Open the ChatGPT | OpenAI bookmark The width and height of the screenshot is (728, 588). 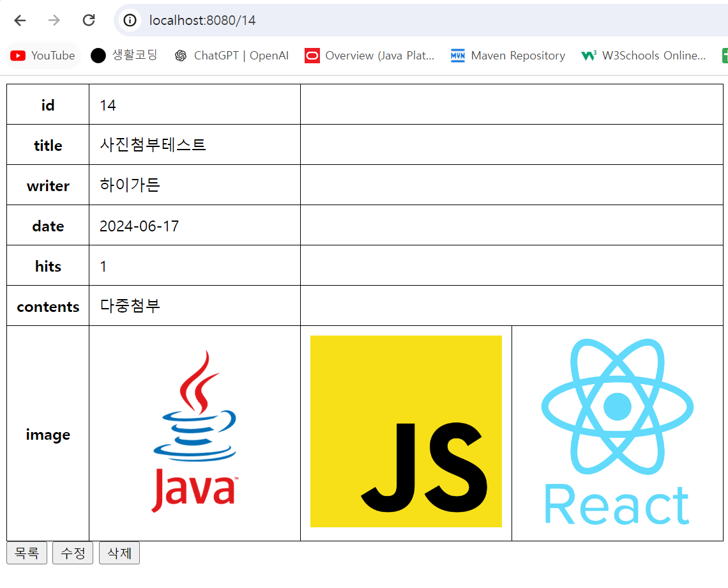click(231, 56)
